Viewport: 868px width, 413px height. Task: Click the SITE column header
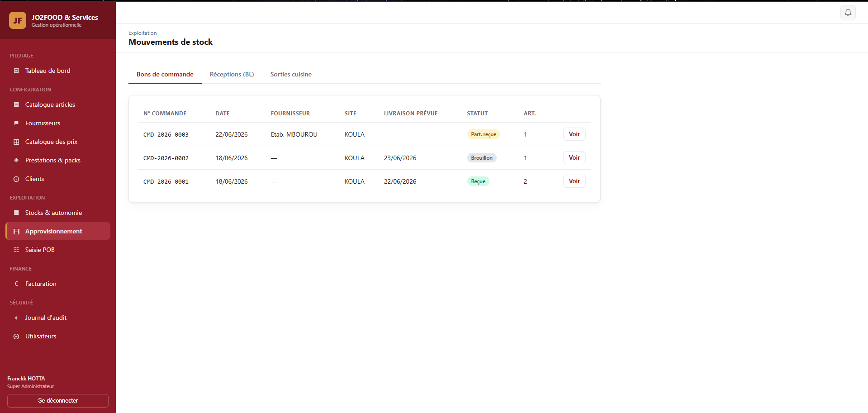pos(351,114)
